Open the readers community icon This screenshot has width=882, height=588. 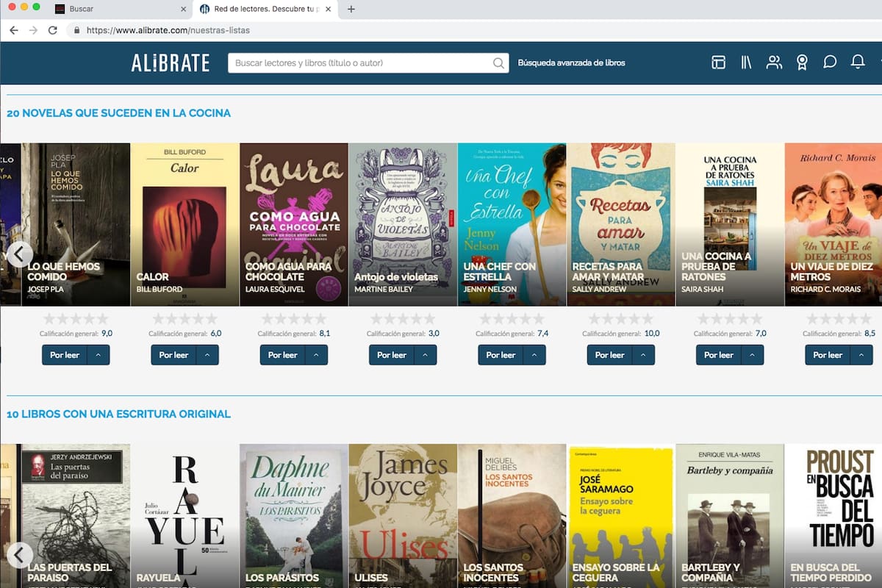774,62
